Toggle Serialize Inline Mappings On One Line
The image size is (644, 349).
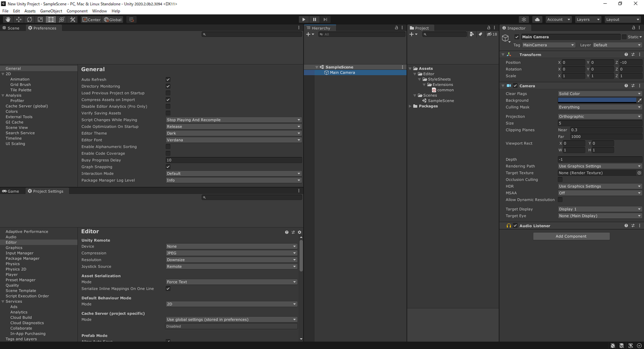click(168, 288)
